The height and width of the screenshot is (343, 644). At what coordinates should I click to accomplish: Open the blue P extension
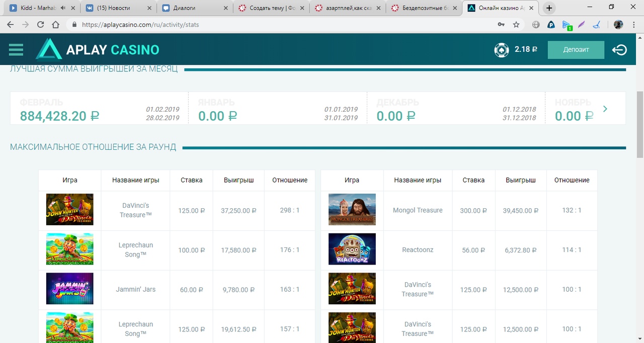(x=551, y=24)
